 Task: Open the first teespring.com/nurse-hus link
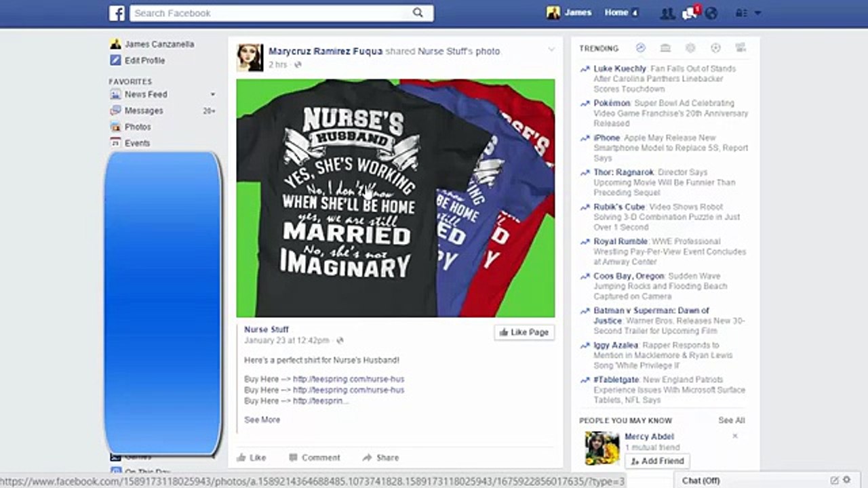pos(349,379)
